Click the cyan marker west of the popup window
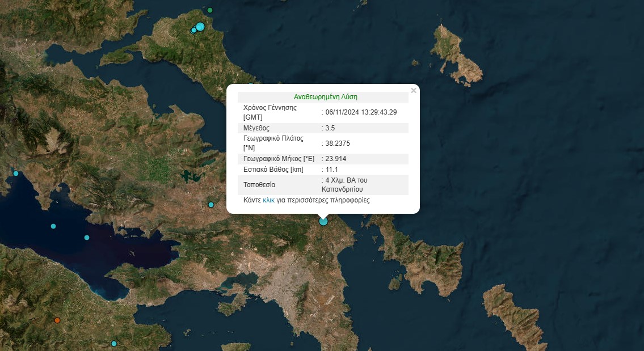 211,205
